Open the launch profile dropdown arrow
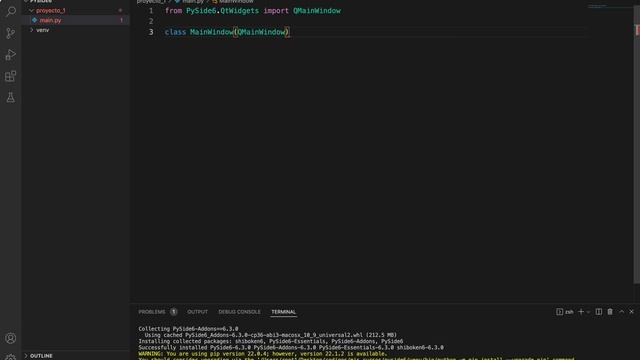640x360 pixels. [588, 312]
